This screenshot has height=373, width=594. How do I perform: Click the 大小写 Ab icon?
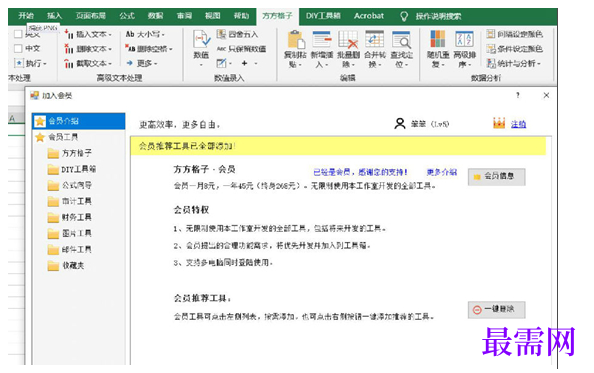pyautogui.click(x=130, y=34)
